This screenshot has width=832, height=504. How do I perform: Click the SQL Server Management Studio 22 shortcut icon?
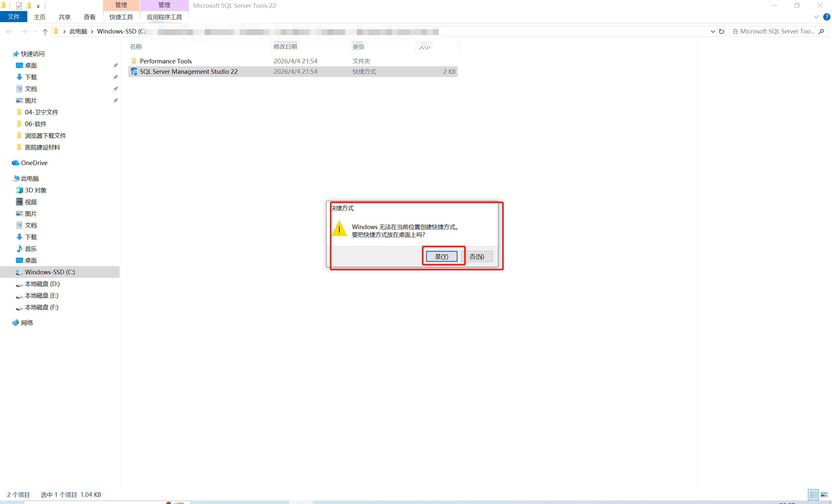coord(134,71)
